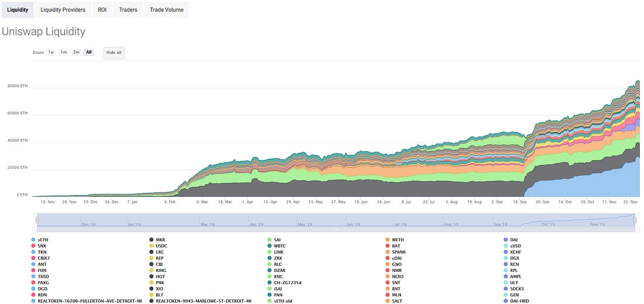Screen dimensions: 644x304
Task: Click the scrollbar's left arrow button
Action: coord(35,229)
